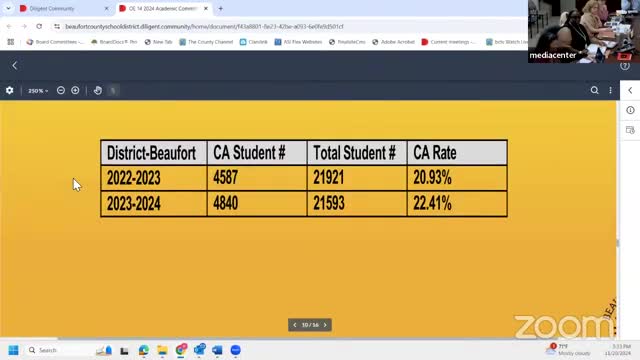Open document search magnifier icon
640x360 pixels.
(x=594, y=90)
